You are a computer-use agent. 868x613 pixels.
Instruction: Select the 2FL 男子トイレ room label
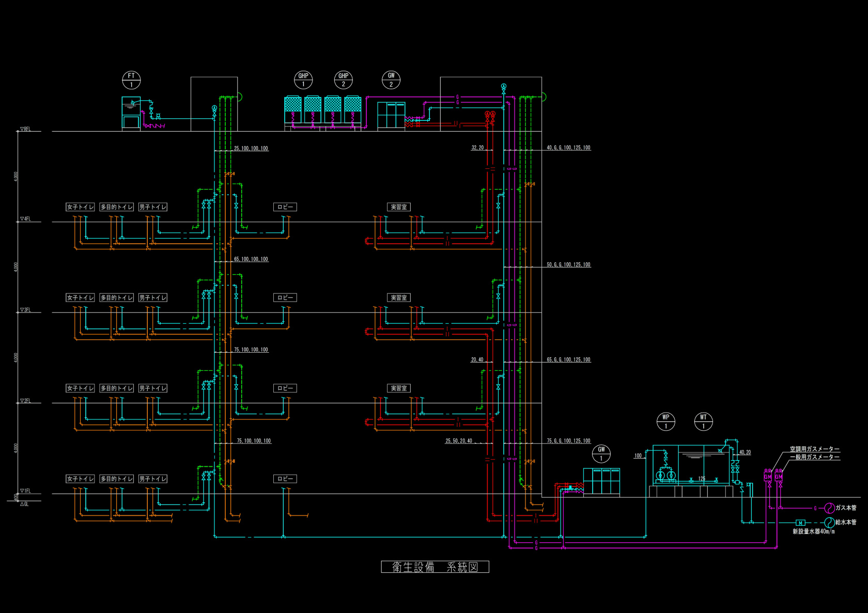[x=153, y=388]
